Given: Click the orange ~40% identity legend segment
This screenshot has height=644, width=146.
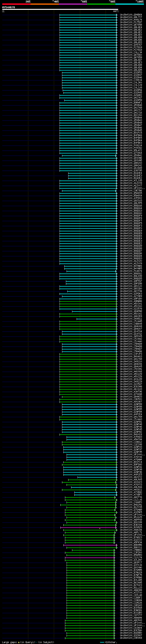Looking at the screenshot, I should coord(45,4).
